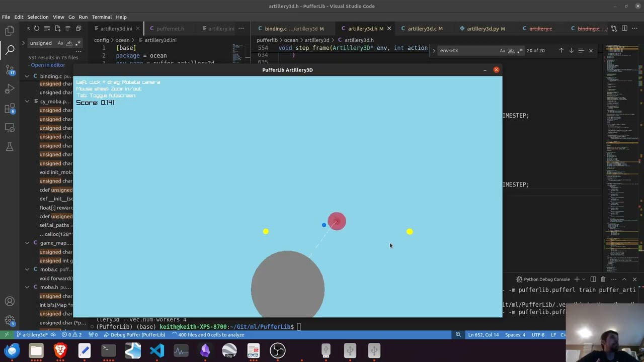Click the artillery3d* branch in status bar
Screen dimensions: 644x362
click(x=32, y=335)
